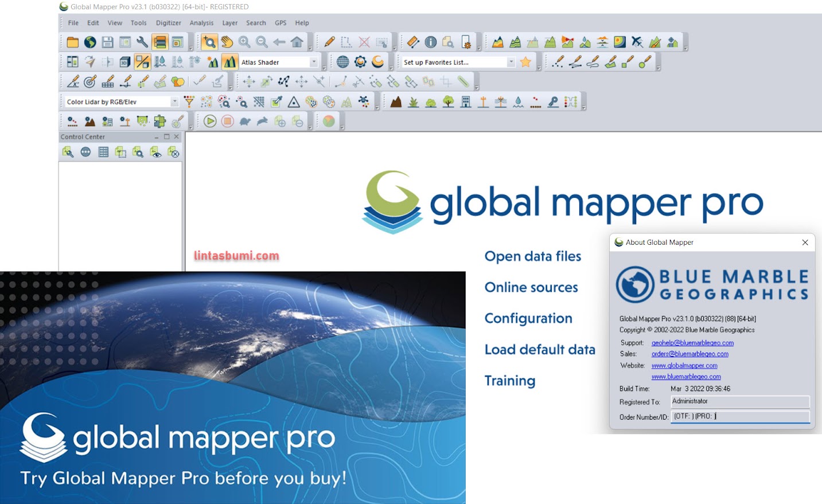Open the Tools menu
Image resolution: width=822 pixels, height=504 pixels.
(x=138, y=23)
